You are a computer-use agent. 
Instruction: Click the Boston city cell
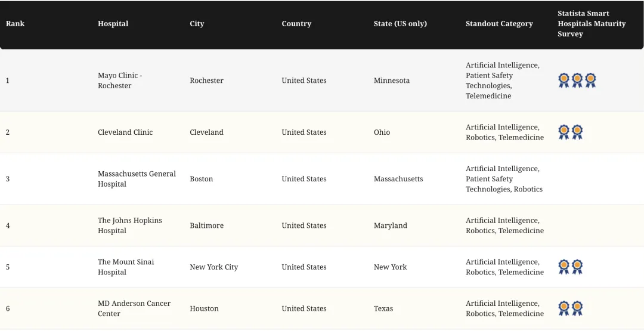[x=202, y=179]
